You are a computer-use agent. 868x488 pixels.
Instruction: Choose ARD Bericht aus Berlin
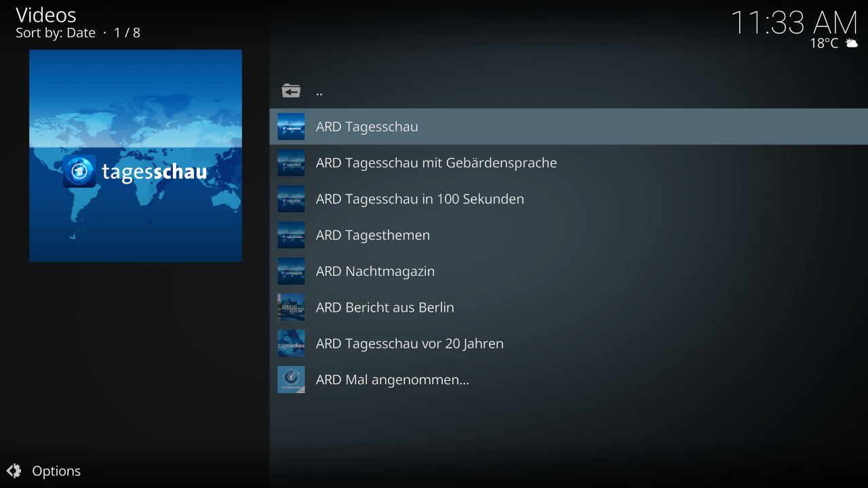pos(384,308)
